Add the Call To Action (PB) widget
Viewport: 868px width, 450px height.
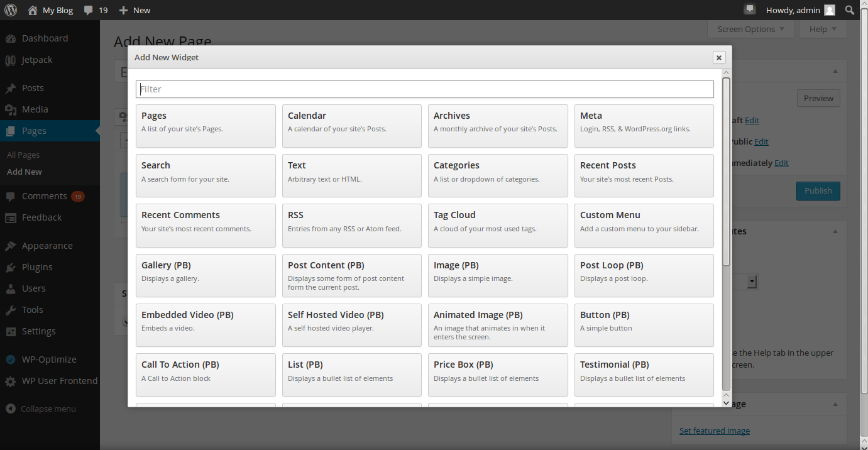tap(206, 375)
